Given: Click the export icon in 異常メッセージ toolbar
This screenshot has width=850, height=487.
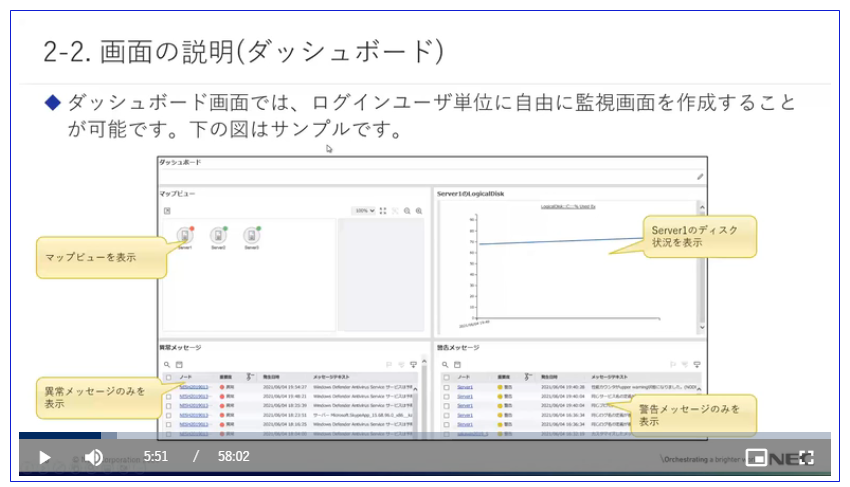Looking at the screenshot, I should pyautogui.click(x=414, y=365).
